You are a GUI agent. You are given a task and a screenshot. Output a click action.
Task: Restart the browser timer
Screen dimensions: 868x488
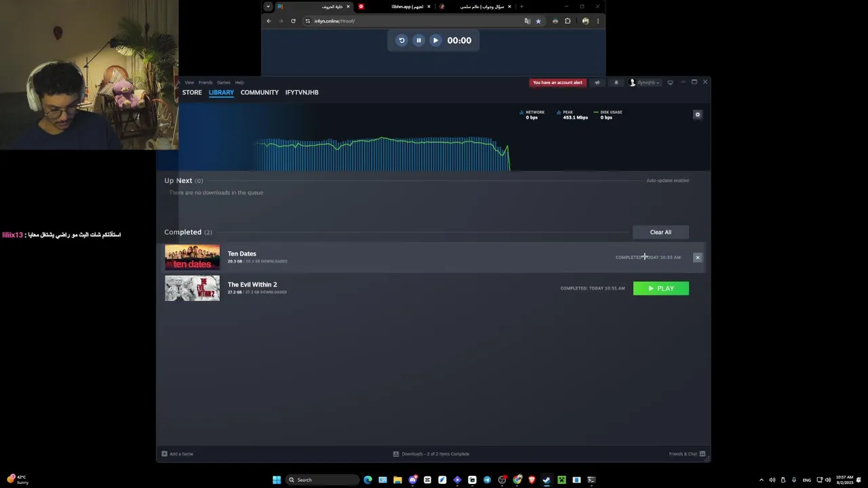pyautogui.click(x=401, y=41)
